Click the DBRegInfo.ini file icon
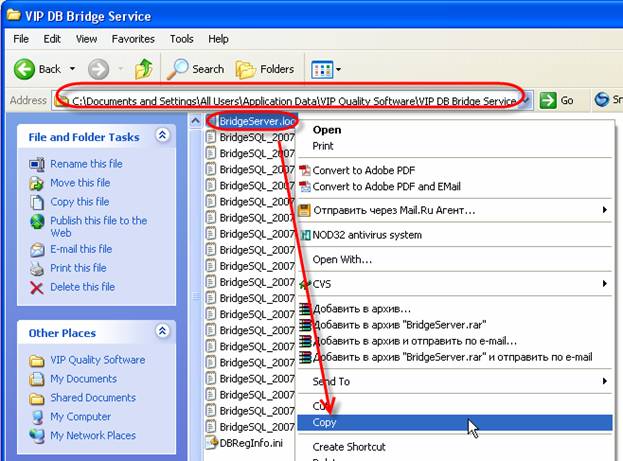Screen dimensions: 623x461 pyautogui.click(x=211, y=442)
